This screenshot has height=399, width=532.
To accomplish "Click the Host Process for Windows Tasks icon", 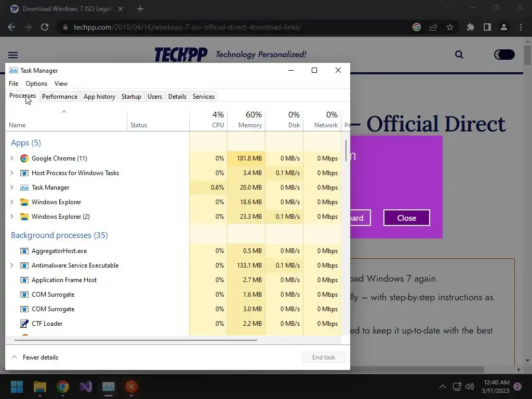I will coord(24,173).
